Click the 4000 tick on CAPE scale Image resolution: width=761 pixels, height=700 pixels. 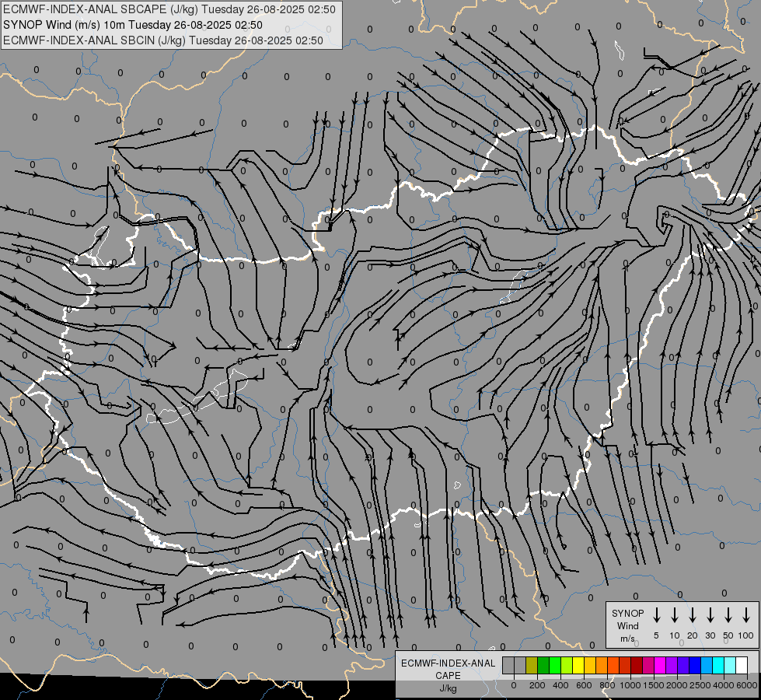point(724,685)
